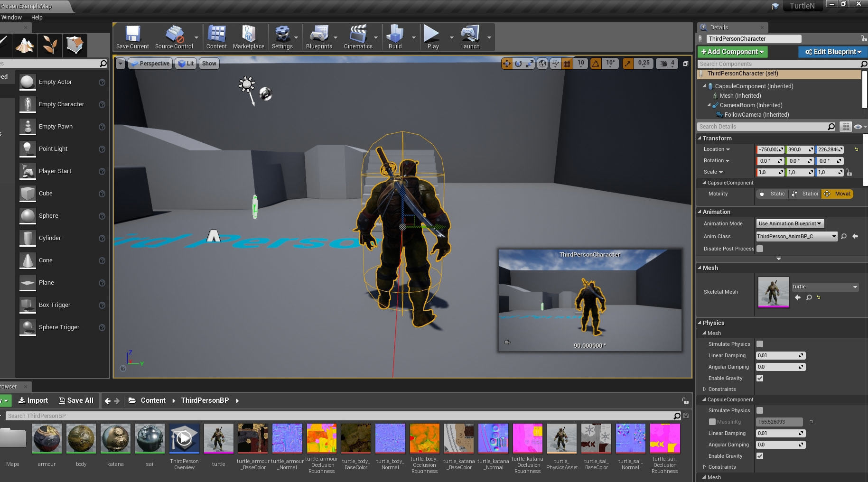868x482 pixels.
Task: Click the Save Current toolbar icon
Action: (132, 37)
